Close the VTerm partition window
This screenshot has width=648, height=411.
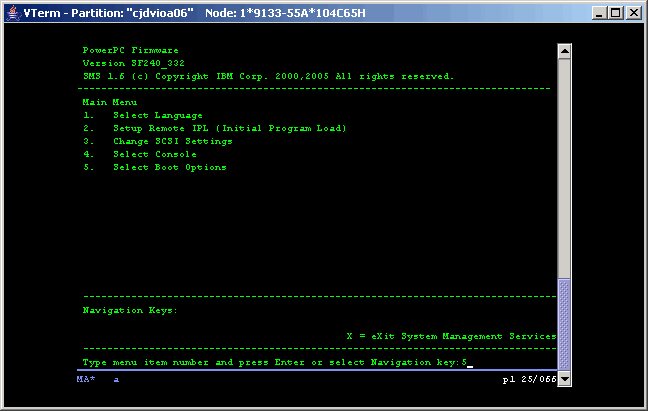[633, 12]
